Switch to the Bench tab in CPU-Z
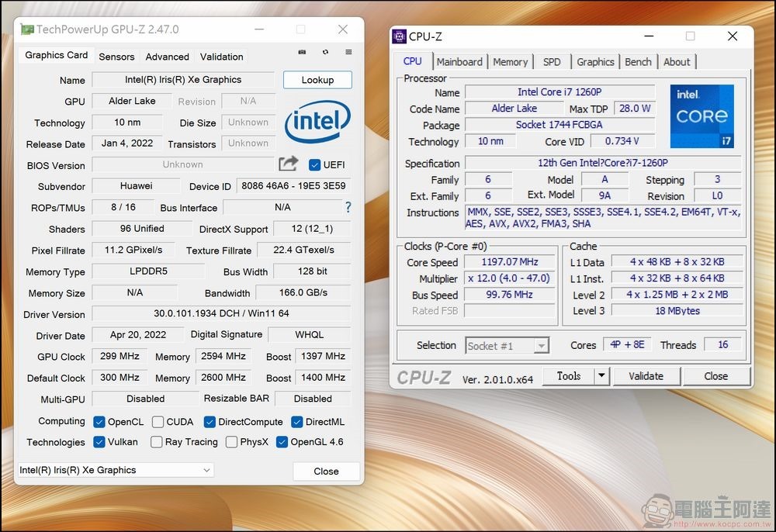Viewport: 776px width, 532px height. pos(638,62)
